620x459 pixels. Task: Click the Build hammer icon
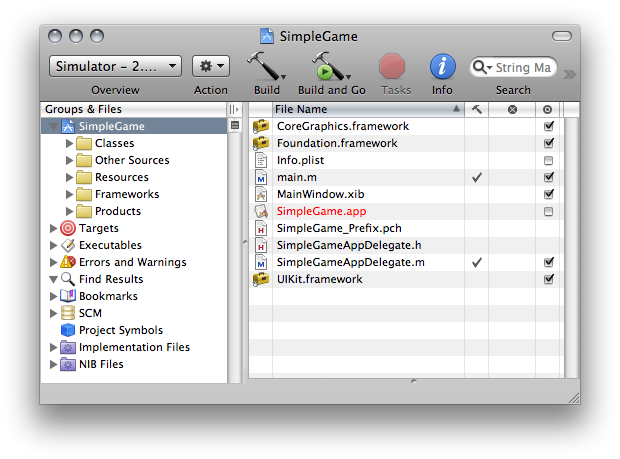(264, 66)
